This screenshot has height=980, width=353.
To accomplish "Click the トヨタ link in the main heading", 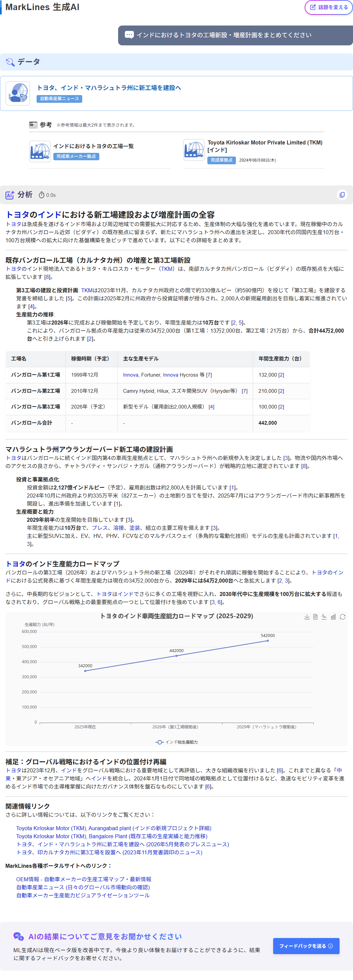I will coord(17,215).
